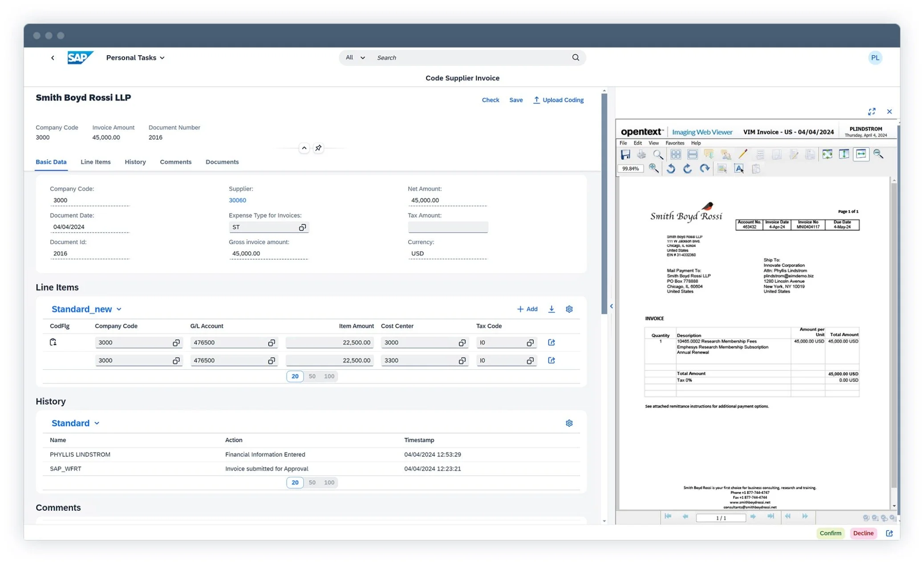Screen dimensions: 924x564
Task: Open the File menu in the viewer
Action: pos(623,143)
